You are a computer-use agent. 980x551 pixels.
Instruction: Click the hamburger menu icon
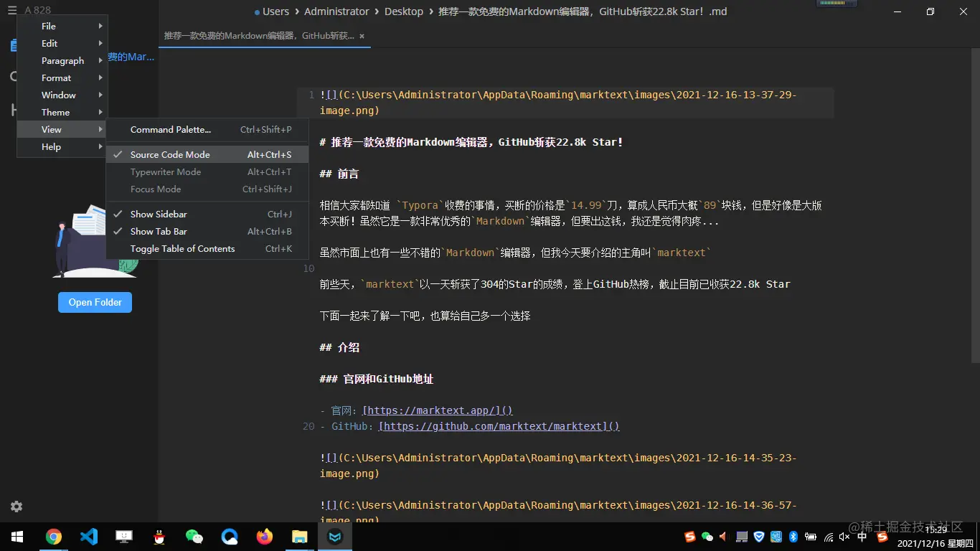[x=12, y=10]
